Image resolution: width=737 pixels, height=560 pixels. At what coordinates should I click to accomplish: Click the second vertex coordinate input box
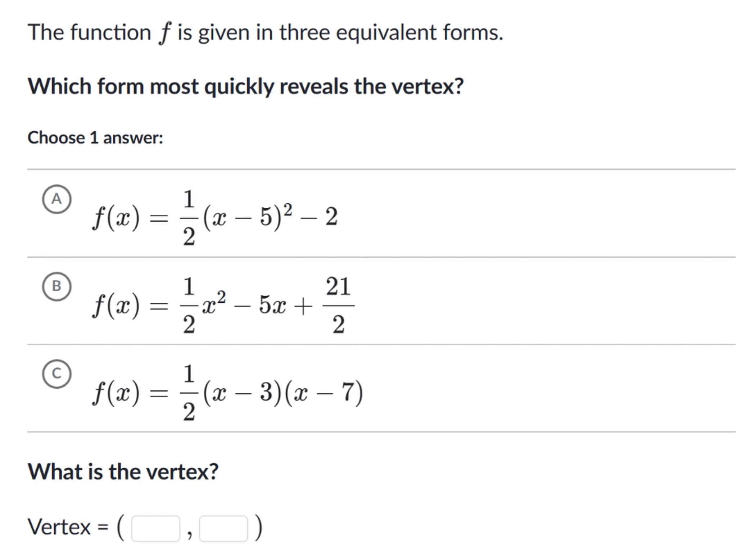coord(223,528)
